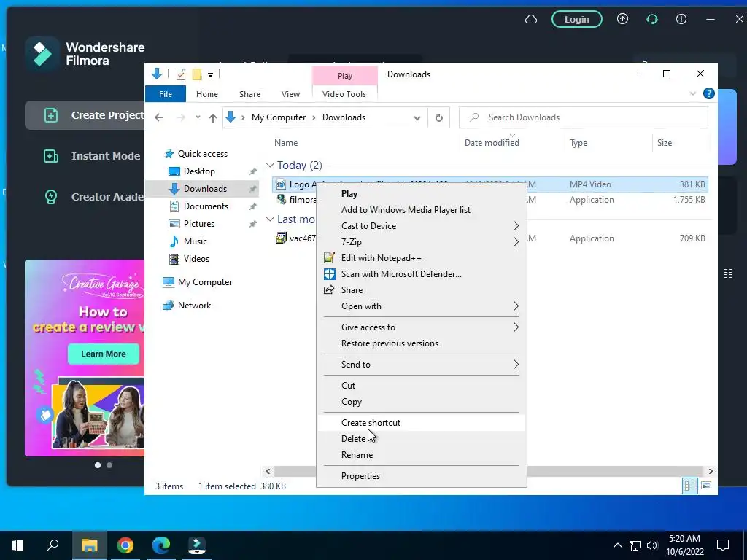Expand the 7-Zip submenu
747x560 pixels.
[516, 242]
